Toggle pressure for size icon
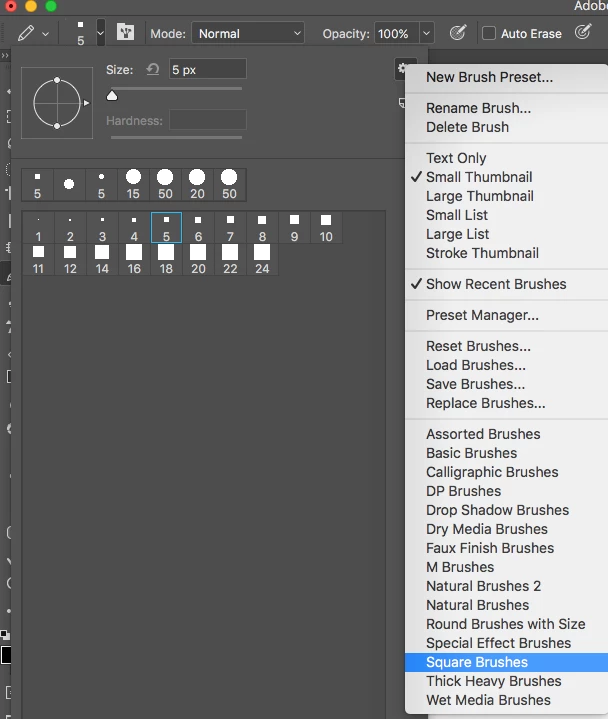The width and height of the screenshot is (608, 719). [583, 32]
